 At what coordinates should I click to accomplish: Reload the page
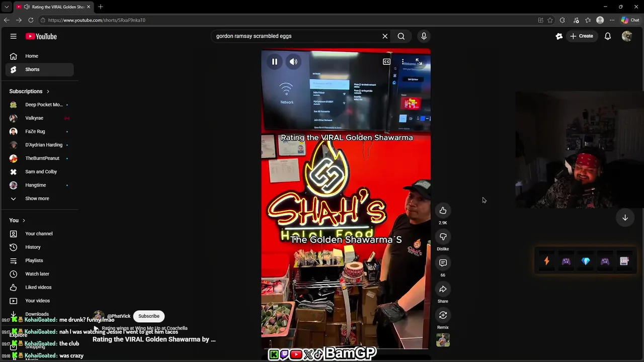point(31,20)
